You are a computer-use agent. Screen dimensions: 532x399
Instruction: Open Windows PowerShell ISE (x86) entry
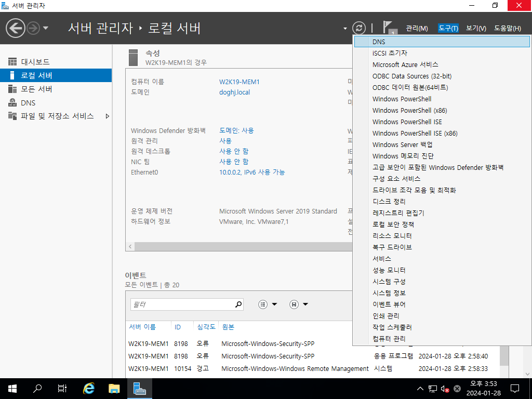click(x=442, y=134)
